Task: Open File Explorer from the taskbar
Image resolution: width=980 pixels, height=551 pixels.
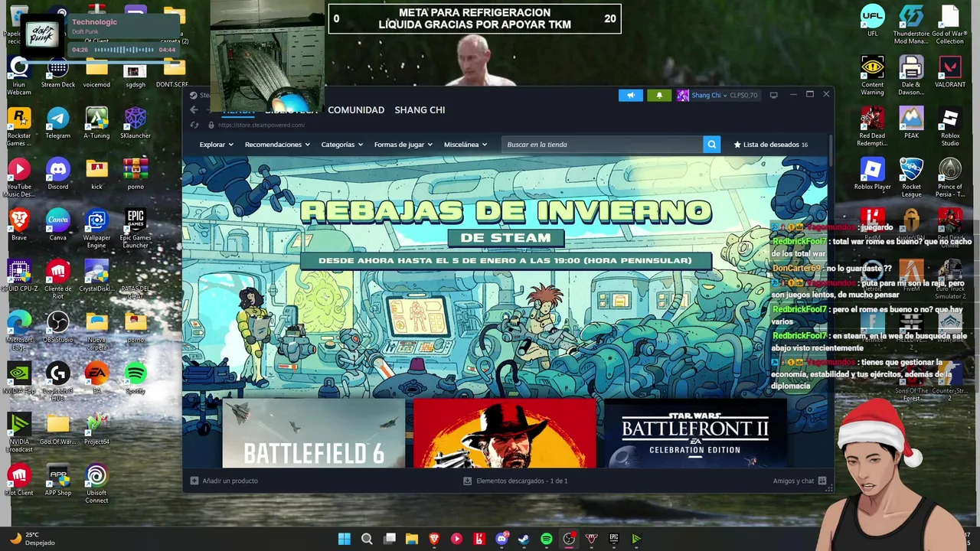Action: (412, 539)
